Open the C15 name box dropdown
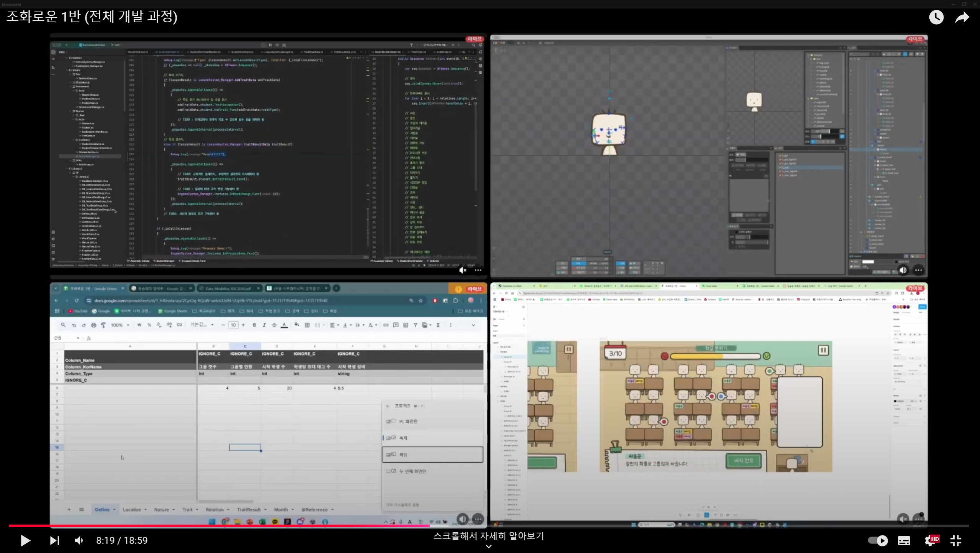The width and height of the screenshot is (980, 553). [x=78, y=338]
